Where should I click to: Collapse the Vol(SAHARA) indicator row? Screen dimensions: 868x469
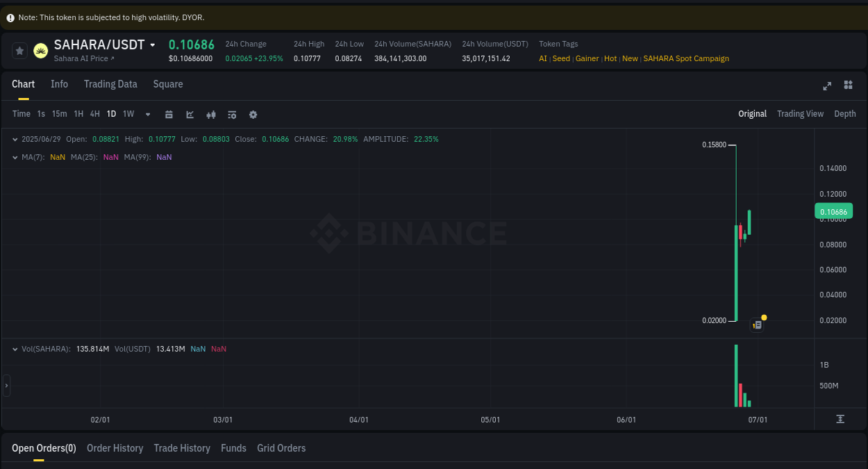(14, 348)
